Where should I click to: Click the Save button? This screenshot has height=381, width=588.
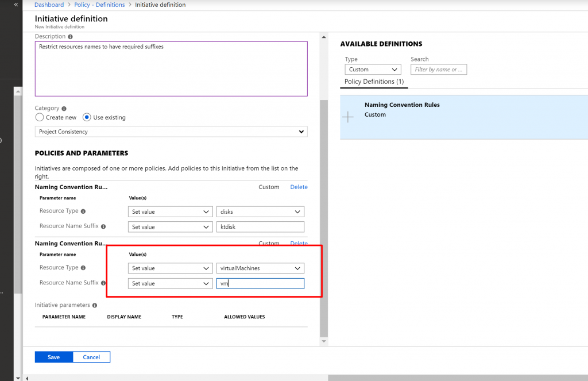click(53, 357)
